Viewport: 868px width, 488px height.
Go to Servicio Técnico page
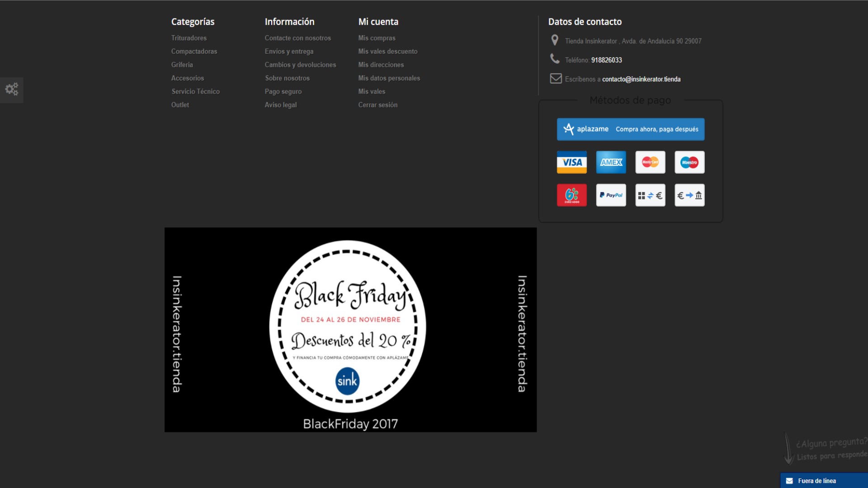[x=195, y=91]
